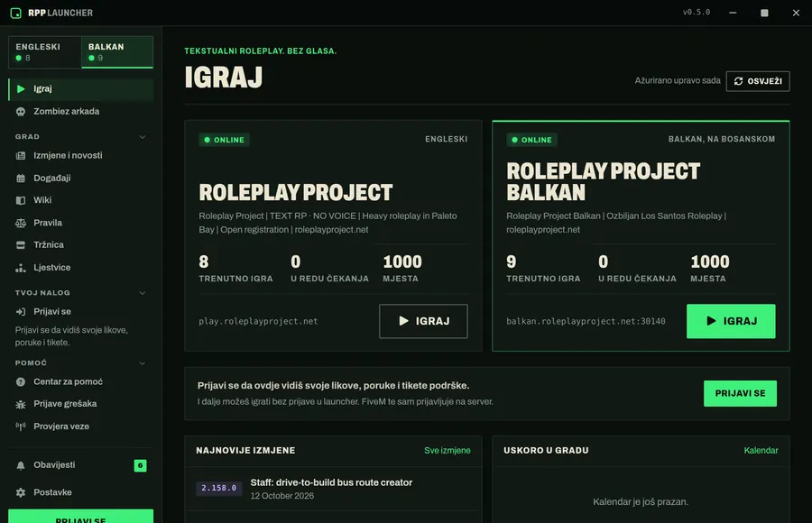Click the Obavijesti bell icon
This screenshot has height=523, width=812.
pyautogui.click(x=21, y=465)
